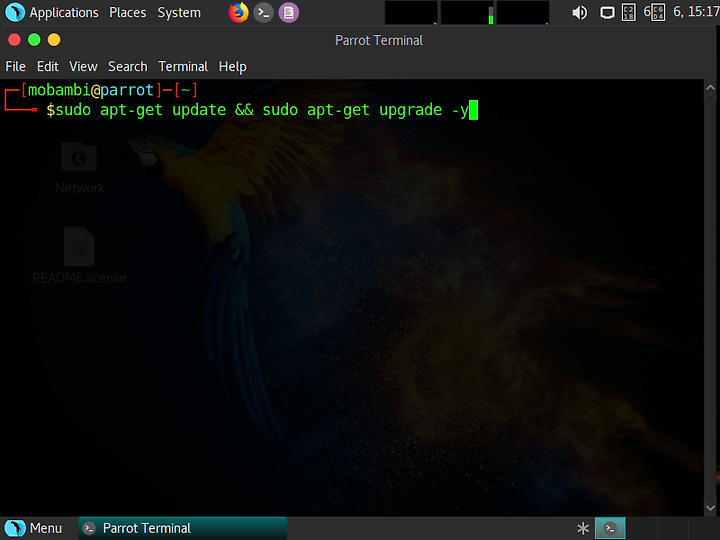
Task: Open the CPU frequency monitor applet
Action: click(629, 12)
